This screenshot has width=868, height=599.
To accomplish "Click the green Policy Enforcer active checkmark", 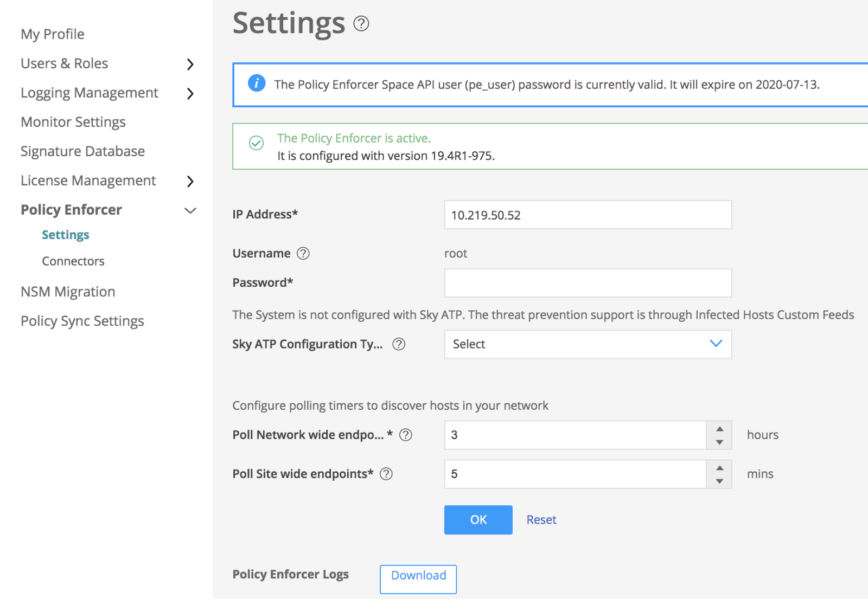I will click(x=256, y=143).
